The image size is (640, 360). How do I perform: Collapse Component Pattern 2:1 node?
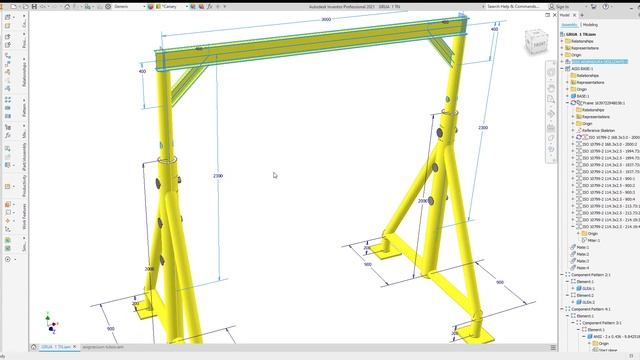(562, 275)
